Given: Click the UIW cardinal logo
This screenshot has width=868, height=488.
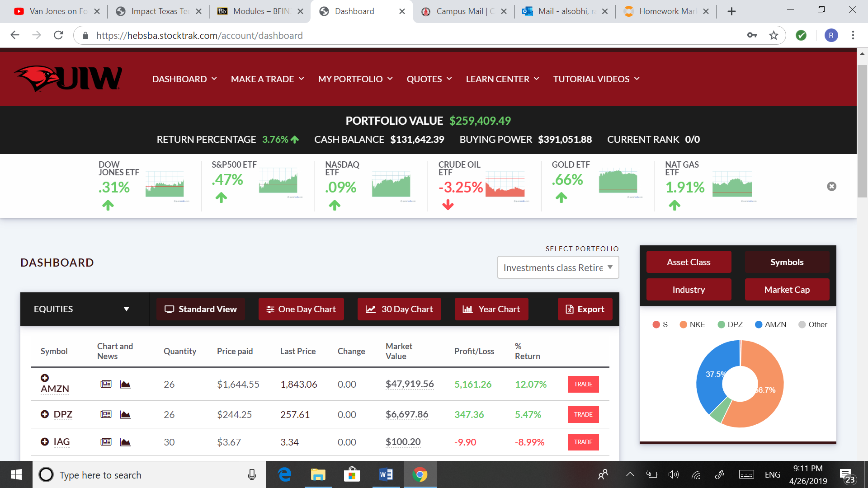Looking at the screenshot, I should (68, 79).
